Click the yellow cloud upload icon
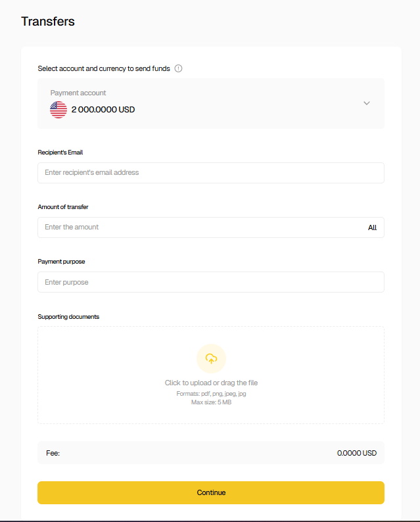420x522 pixels. [211, 358]
